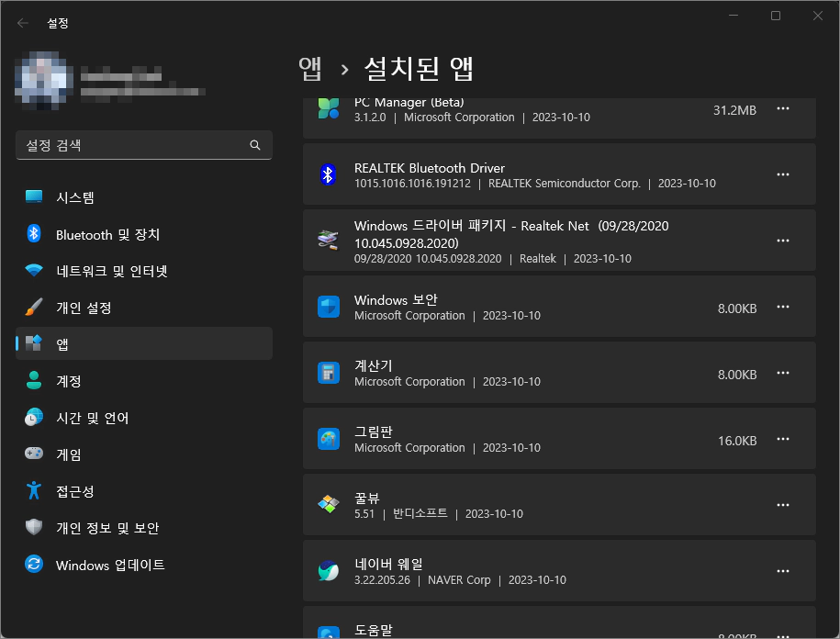
Task: Open 네트워크 및 인터넷 settings
Action: pos(143,271)
